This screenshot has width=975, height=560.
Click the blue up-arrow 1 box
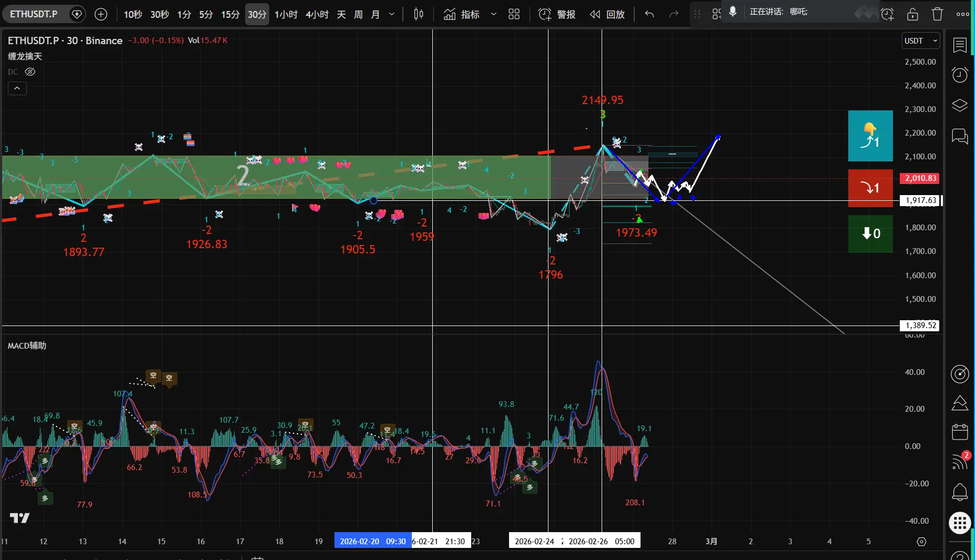[x=870, y=136]
